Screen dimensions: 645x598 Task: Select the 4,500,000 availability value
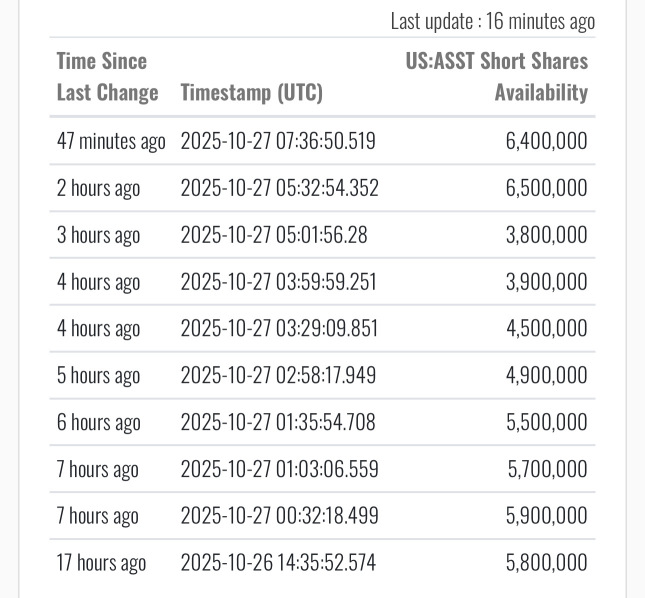pyautogui.click(x=546, y=329)
